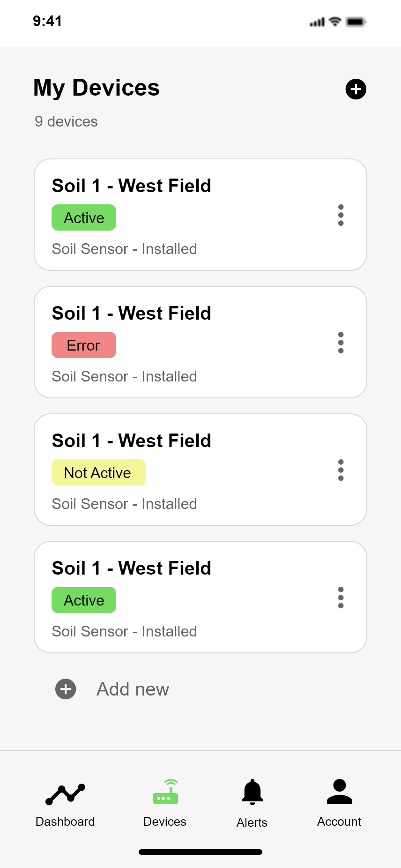The image size is (401, 868).
Task: Select the green Devices router icon
Action: (165, 792)
